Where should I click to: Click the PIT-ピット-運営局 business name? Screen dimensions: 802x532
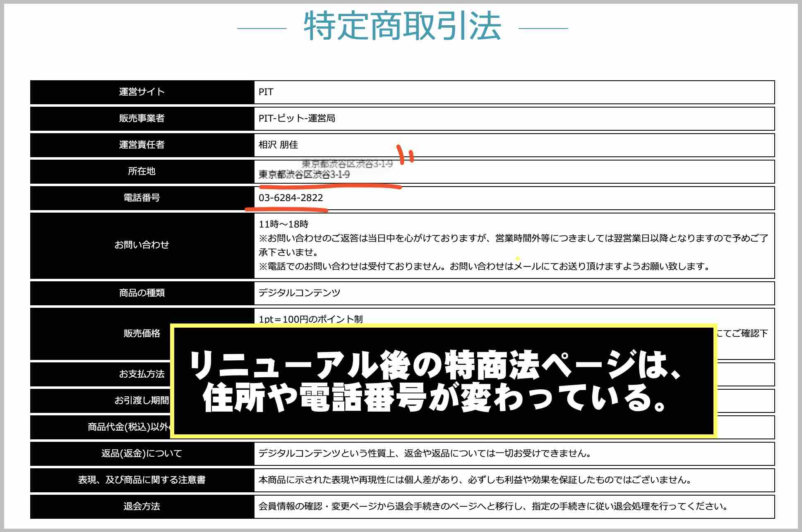296,119
